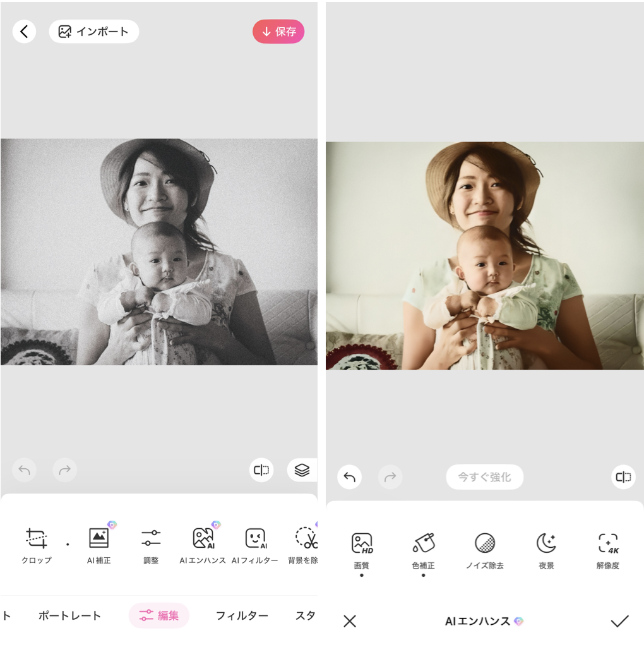Switch to the ポートレート tab

tap(69, 615)
